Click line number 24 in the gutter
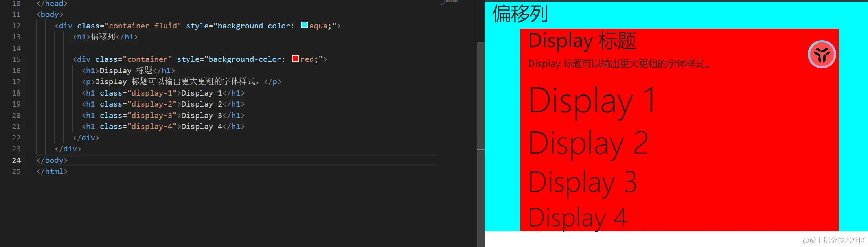 16,160
